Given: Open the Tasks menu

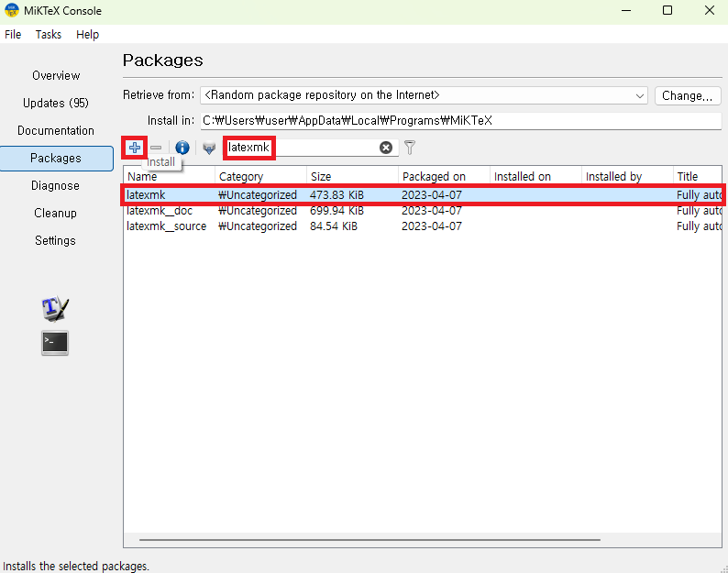Looking at the screenshot, I should click(x=49, y=34).
